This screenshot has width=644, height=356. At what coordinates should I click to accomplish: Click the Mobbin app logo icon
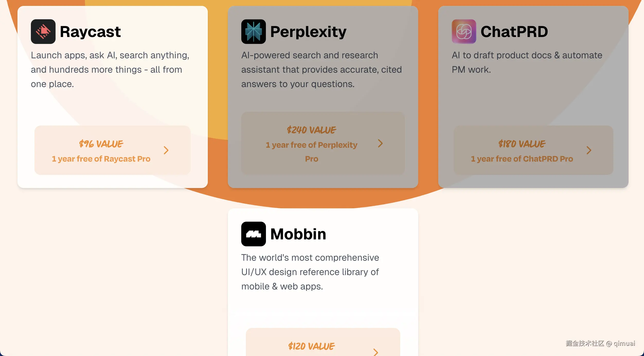pos(253,234)
